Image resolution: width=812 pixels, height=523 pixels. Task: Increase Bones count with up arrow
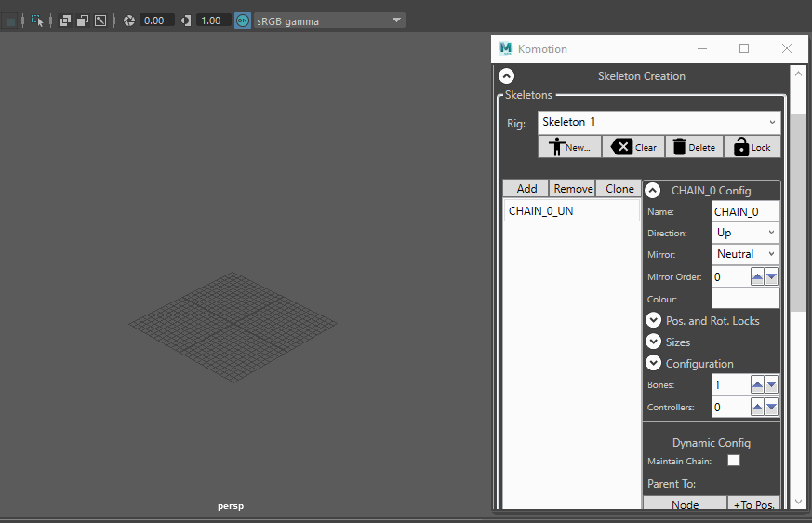point(758,384)
